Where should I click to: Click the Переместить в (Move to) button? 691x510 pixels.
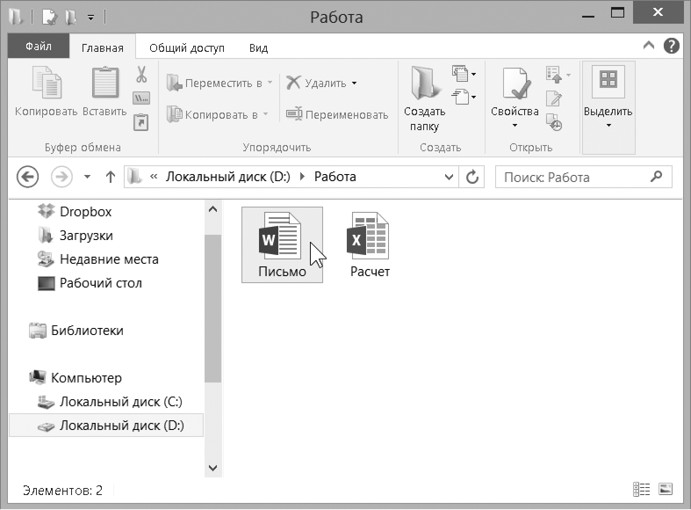point(217,83)
